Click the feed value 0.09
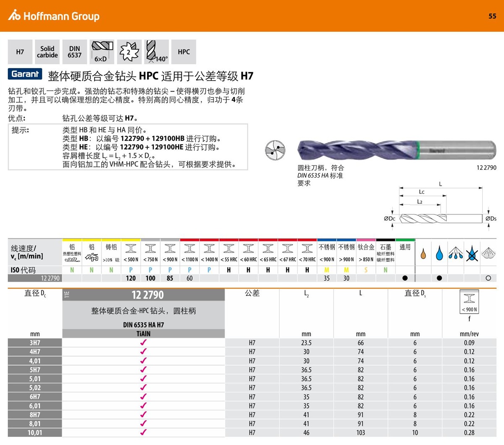 point(469,343)
